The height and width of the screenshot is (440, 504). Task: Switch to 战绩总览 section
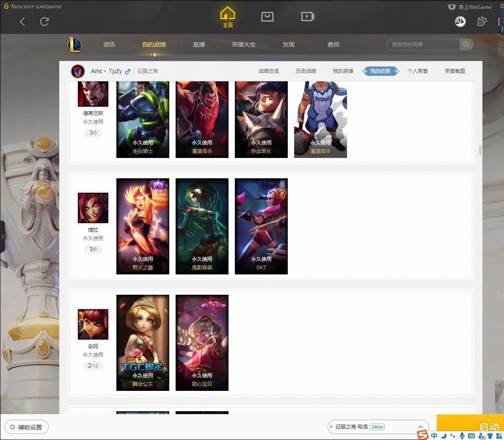click(x=269, y=71)
